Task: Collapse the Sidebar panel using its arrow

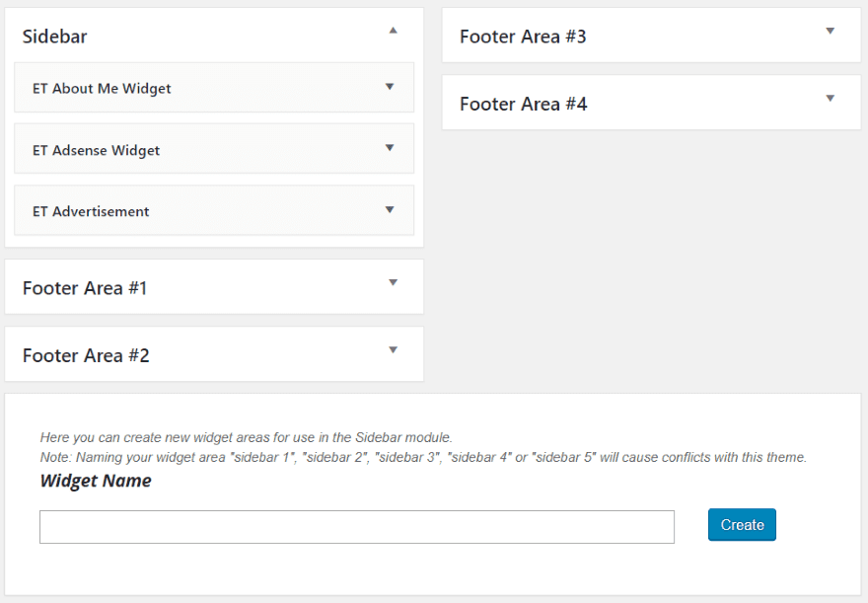Action: pyautogui.click(x=393, y=31)
